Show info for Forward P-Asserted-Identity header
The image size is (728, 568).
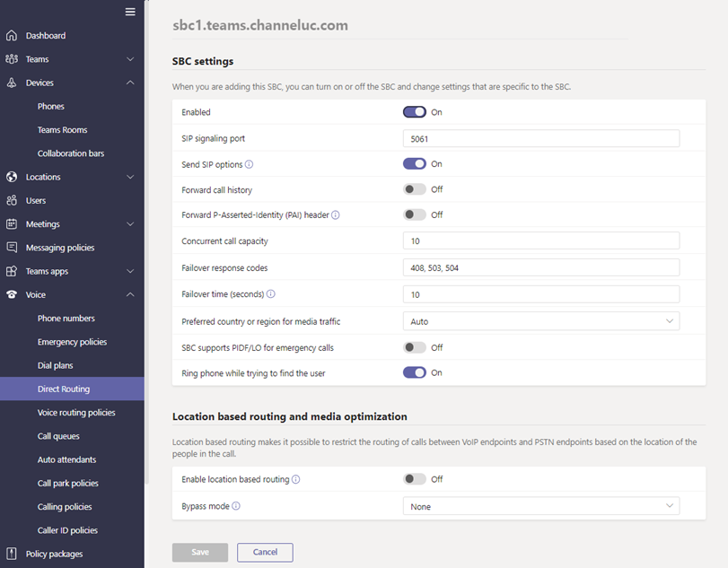[335, 214]
